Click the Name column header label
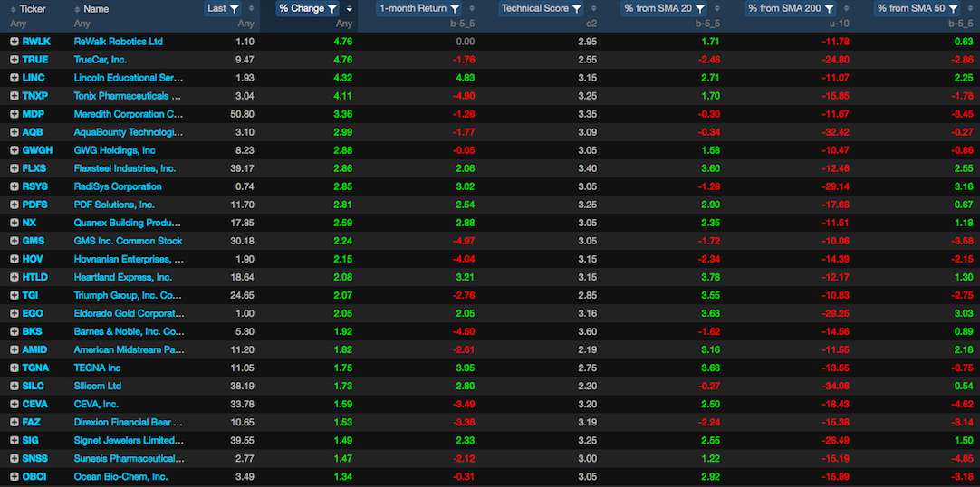 point(96,9)
